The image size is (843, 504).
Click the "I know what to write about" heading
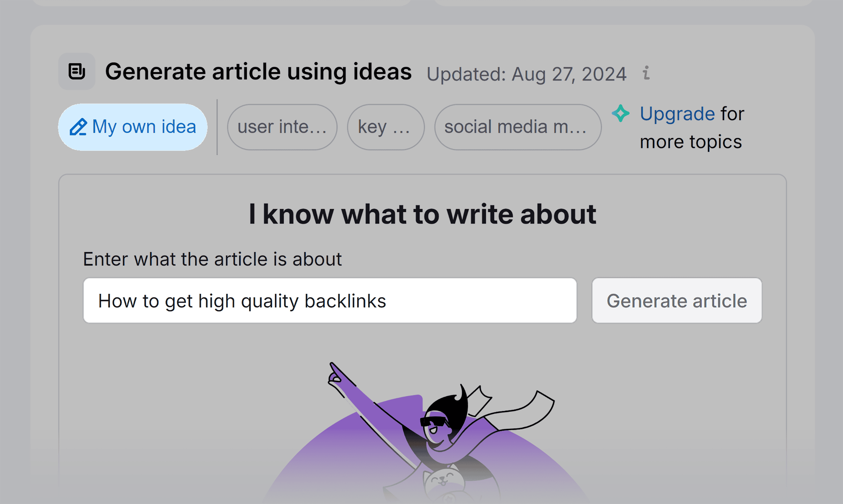coord(422,213)
